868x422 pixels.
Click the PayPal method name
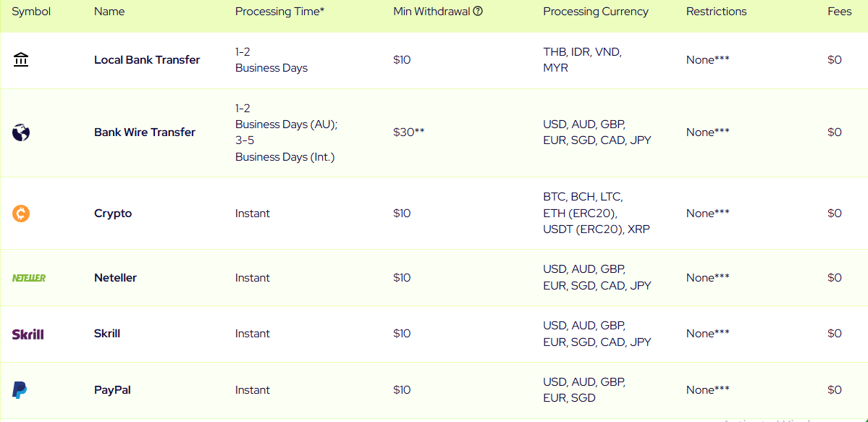[x=112, y=390]
